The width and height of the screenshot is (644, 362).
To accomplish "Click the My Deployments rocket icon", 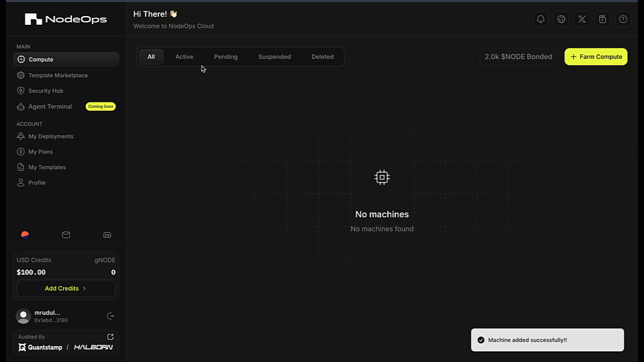I will click(x=21, y=136).
